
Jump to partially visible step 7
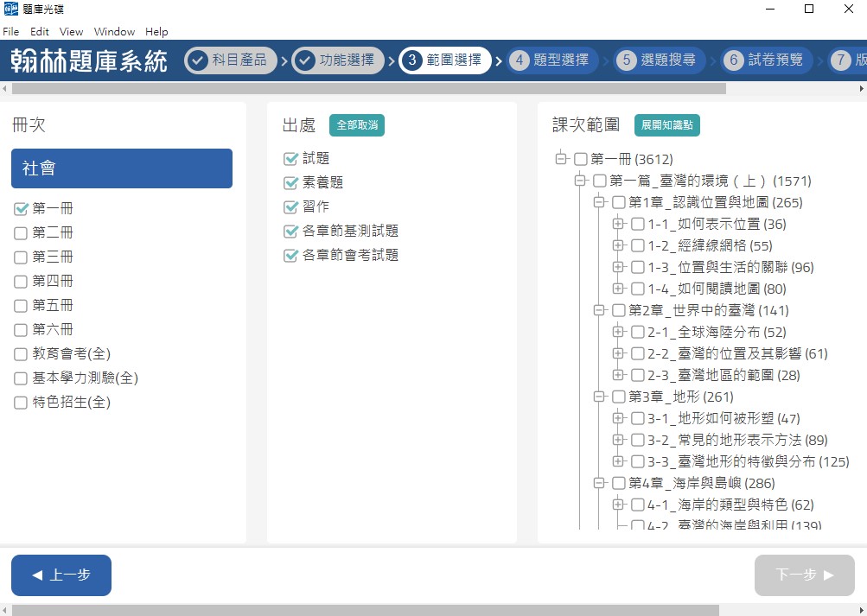click(x=848, y=60)
